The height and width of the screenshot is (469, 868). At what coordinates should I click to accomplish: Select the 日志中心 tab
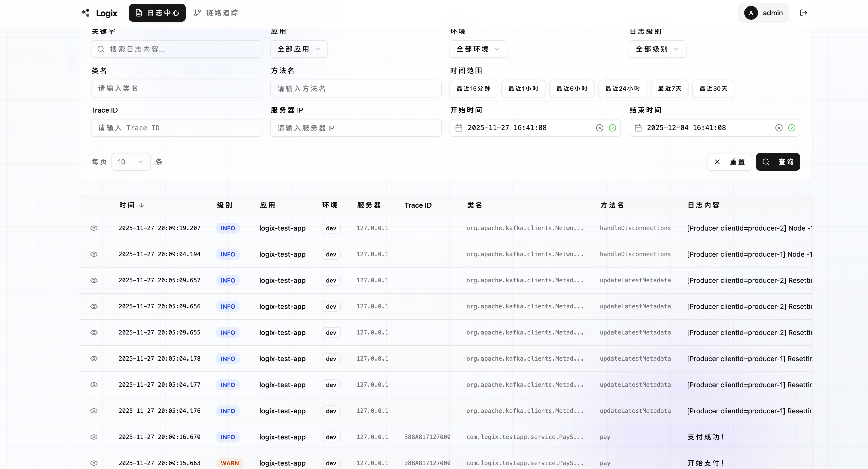click(157, 13)
